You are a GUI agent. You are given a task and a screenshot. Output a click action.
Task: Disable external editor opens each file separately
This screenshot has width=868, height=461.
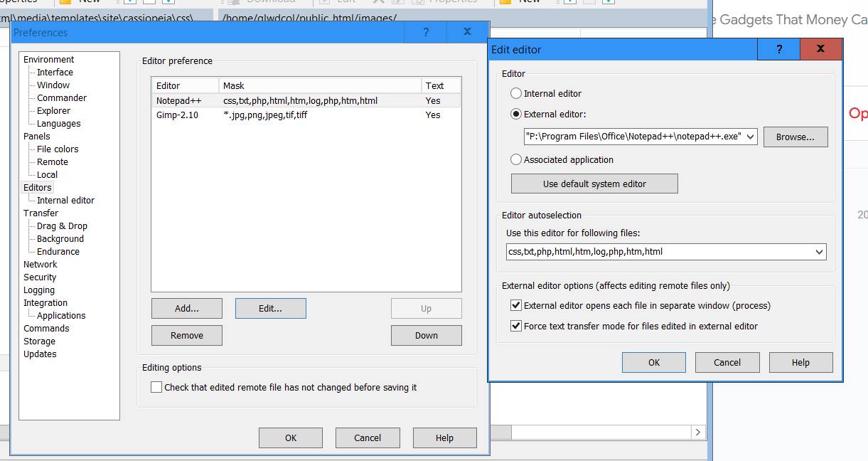[516, 305]
